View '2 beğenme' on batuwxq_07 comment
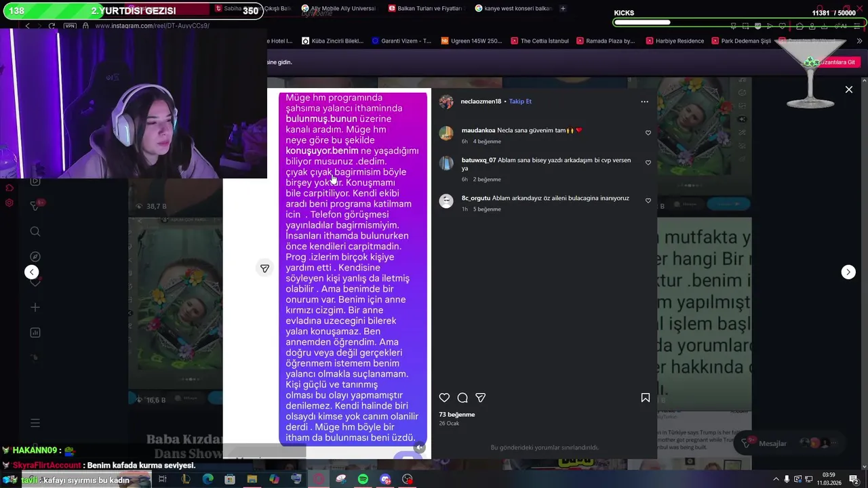 pos(487,180)
